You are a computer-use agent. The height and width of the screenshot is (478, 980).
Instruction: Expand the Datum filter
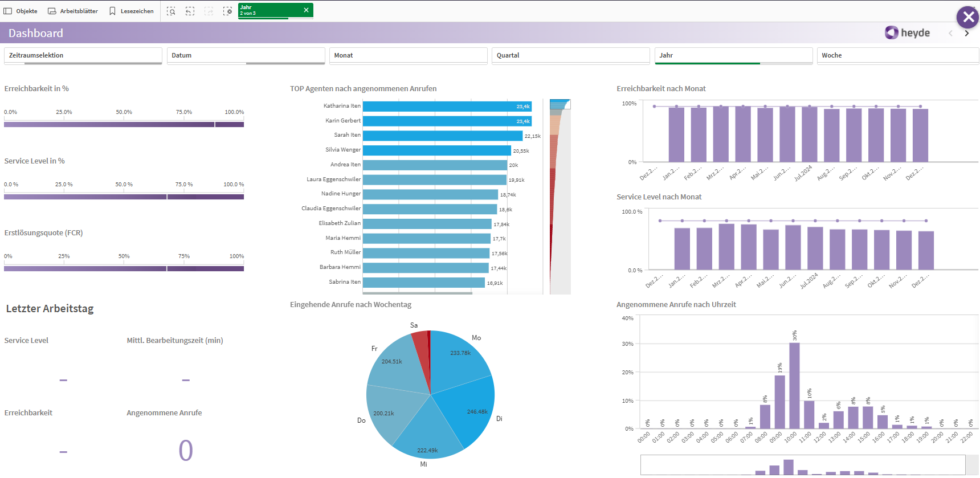coord(246,55)
